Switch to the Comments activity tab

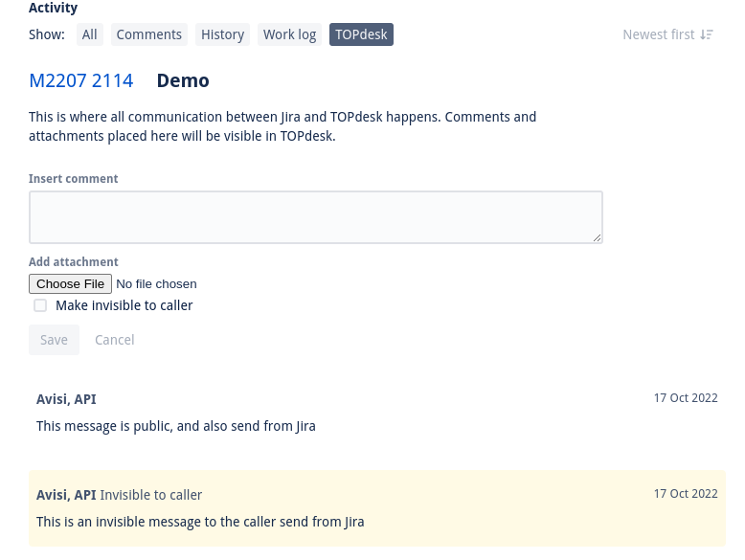click(x=148, y=34)
